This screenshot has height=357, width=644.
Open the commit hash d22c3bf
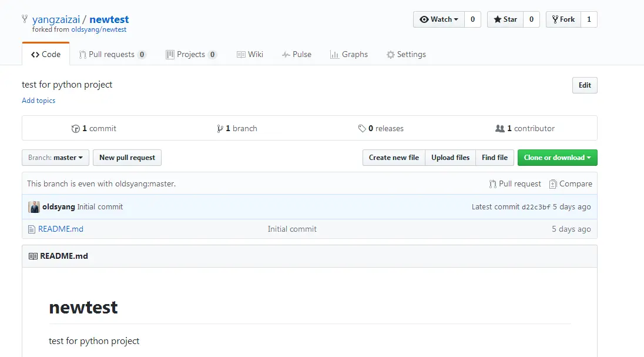[x=535, y=207]
